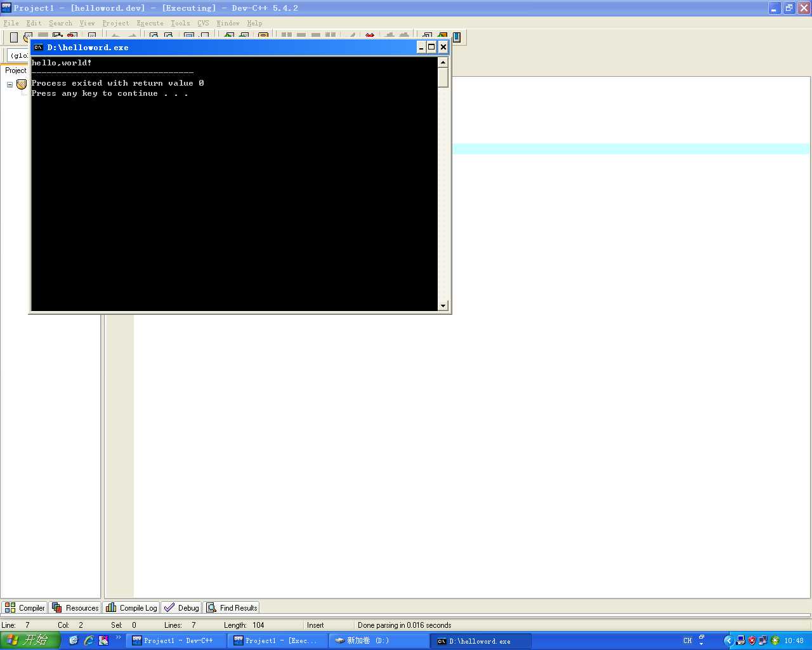Close the D:\helloword.exe console window
This screenshot has height=650, width=812.
[443, 47]
